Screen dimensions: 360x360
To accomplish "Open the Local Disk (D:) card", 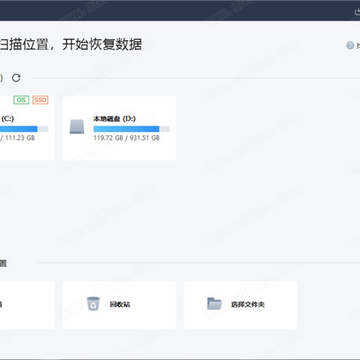I will [119, 128].
